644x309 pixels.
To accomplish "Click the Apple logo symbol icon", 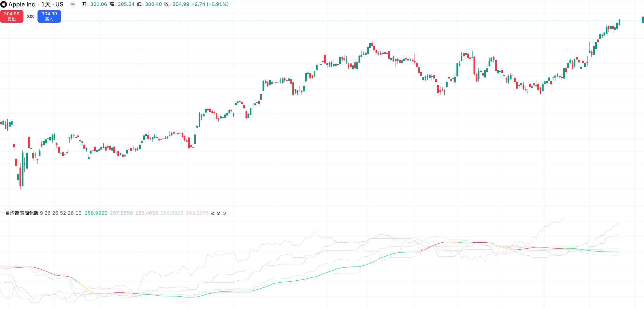I will point(4,4).
